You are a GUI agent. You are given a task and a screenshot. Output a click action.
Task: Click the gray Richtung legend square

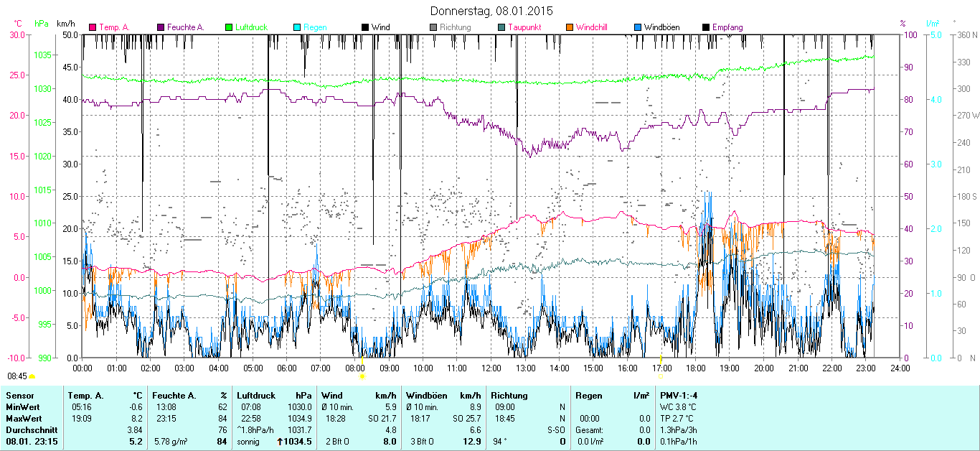click(x=433, y=27)
